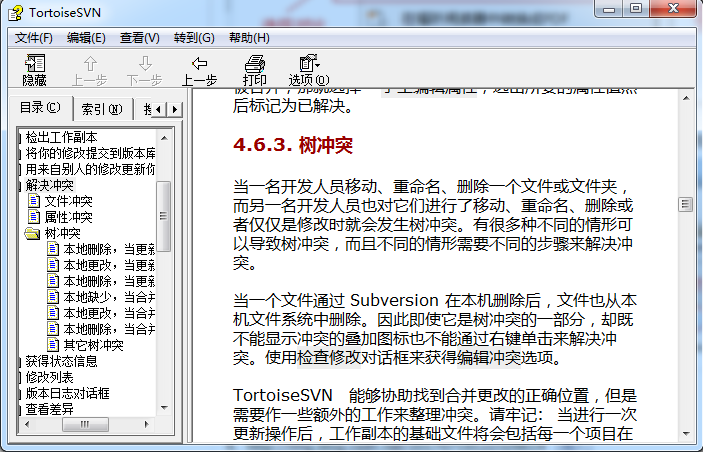Screen dimensions: 703x452
Task: Click the content pane scroll down arrow
Action: (686, 434)
